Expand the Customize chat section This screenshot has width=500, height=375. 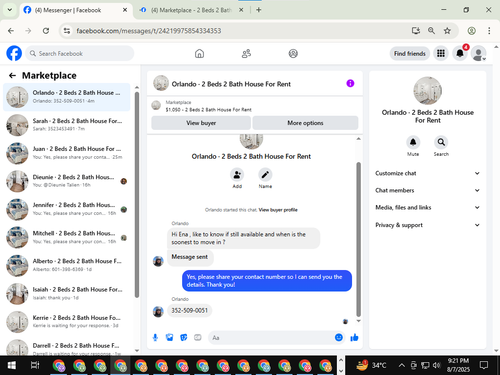click(x=427, y=173)
